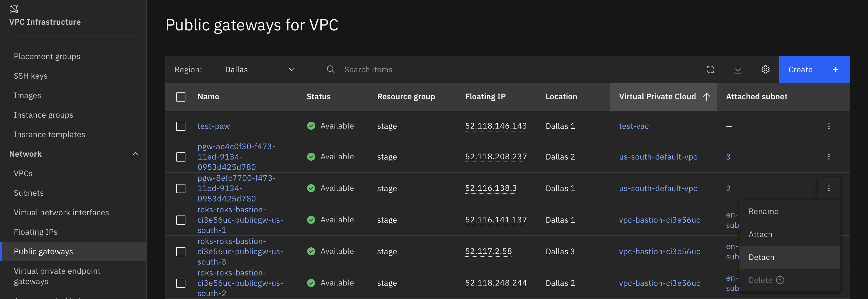868x299 pixels.
Task: Sort by Floating IP column header
Action: (x=485, y=97)
